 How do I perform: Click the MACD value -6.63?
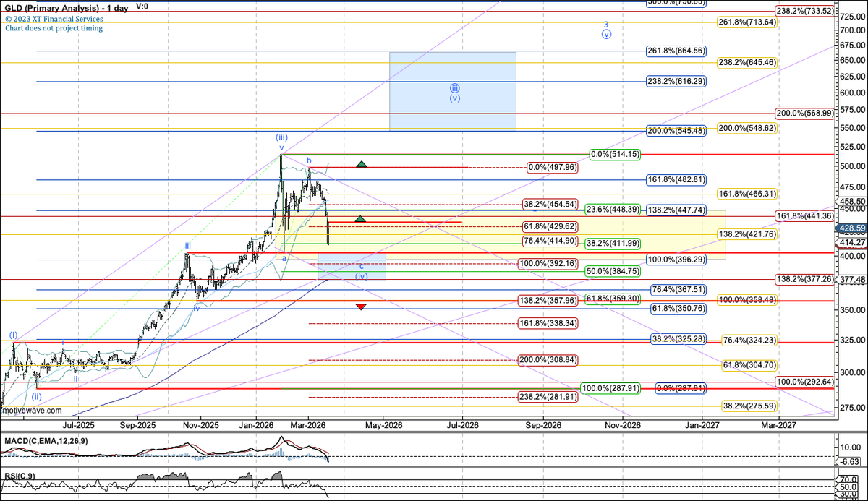[x=850, y=461]
